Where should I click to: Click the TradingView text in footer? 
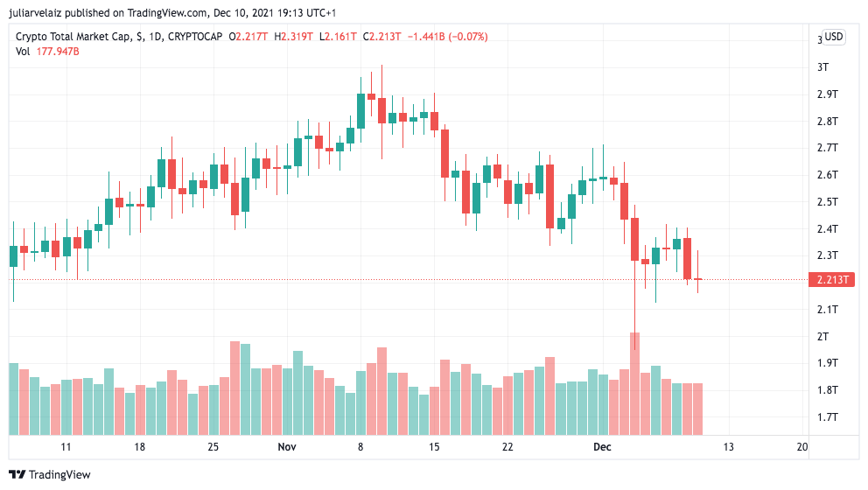pos(60,475)
